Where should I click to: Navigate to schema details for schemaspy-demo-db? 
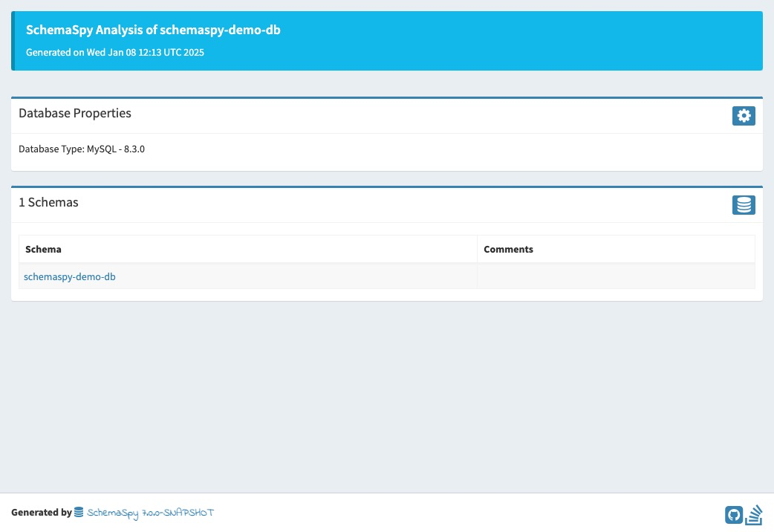69,276
